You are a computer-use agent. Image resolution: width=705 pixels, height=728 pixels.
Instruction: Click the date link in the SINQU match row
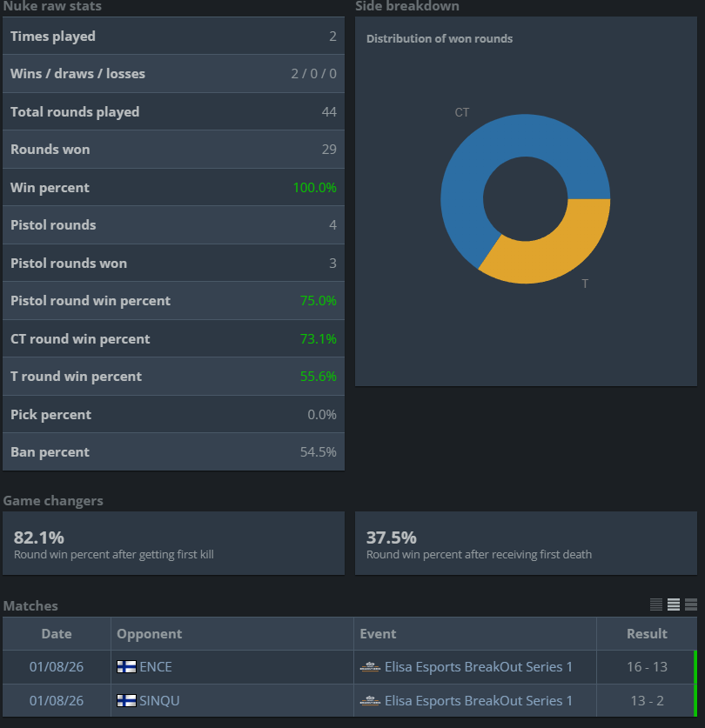point(57,701)
